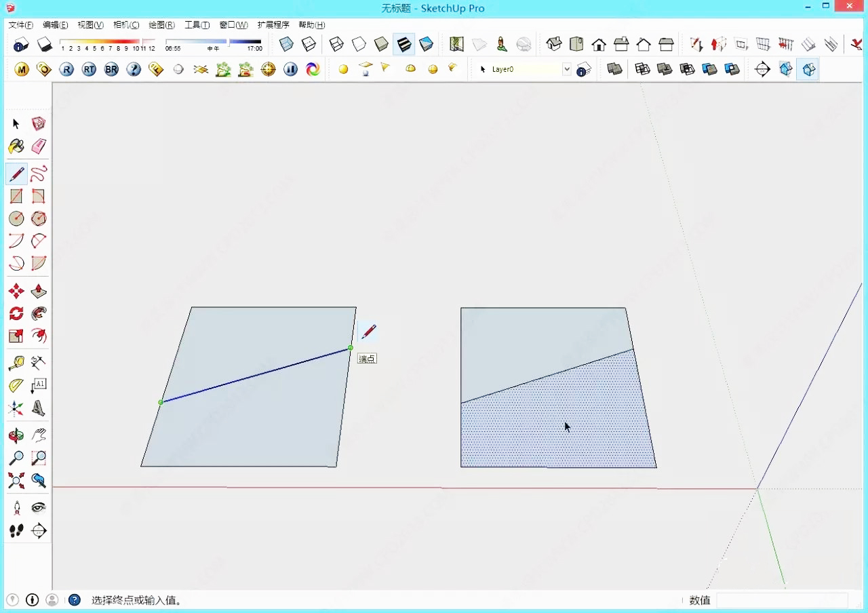Select the arrow Select tool
Screen dimensions: 868x613
tap(16, 124)
